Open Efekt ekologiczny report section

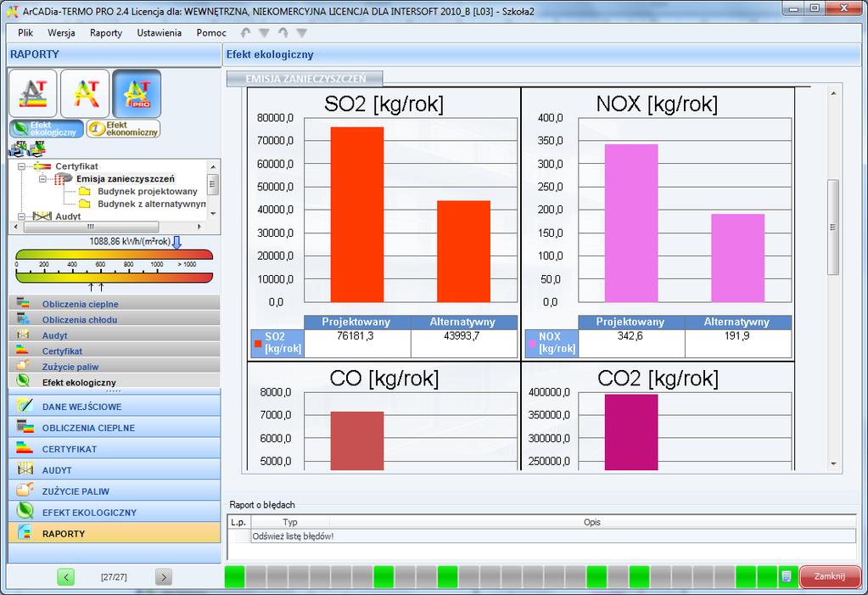point(115,382)
